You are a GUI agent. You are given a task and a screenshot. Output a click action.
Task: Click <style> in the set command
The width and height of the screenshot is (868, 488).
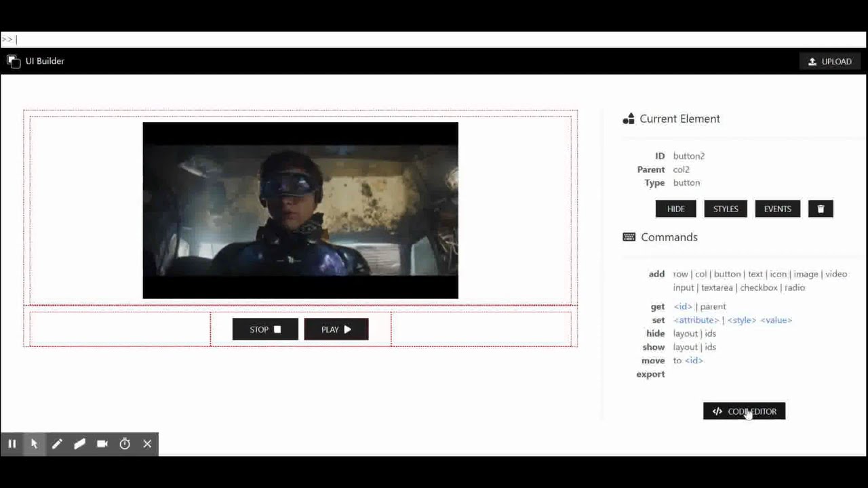coord(742,320)
